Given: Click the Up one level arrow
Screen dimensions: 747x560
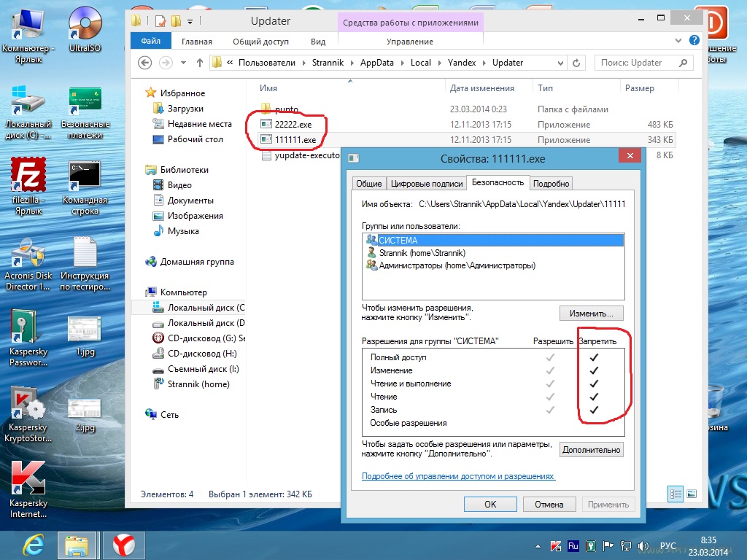Looking at the screenshot, I should [200, 63].
